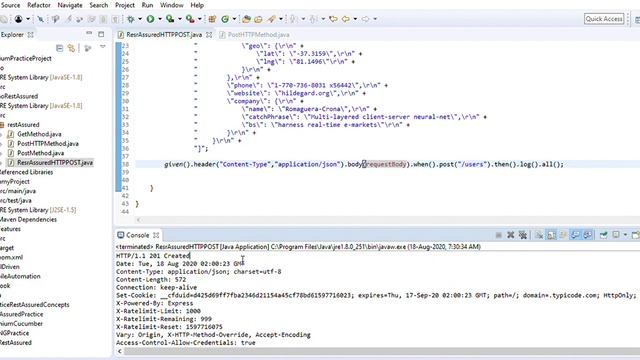This screenshot has width=640, height=360.
Task: Select PostMethod.java in Explorer tree
Action: coord(40,153)
